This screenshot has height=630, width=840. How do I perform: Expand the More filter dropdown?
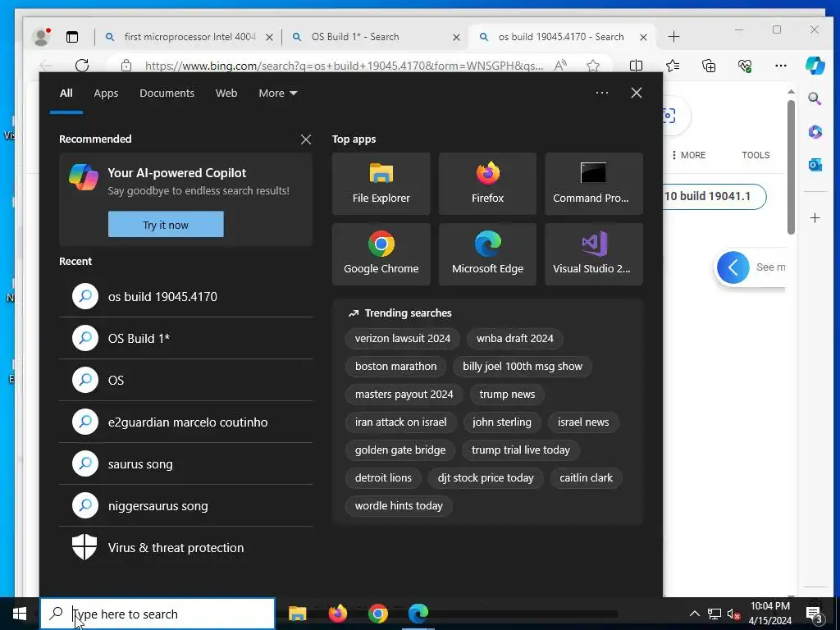coord(277,94)
